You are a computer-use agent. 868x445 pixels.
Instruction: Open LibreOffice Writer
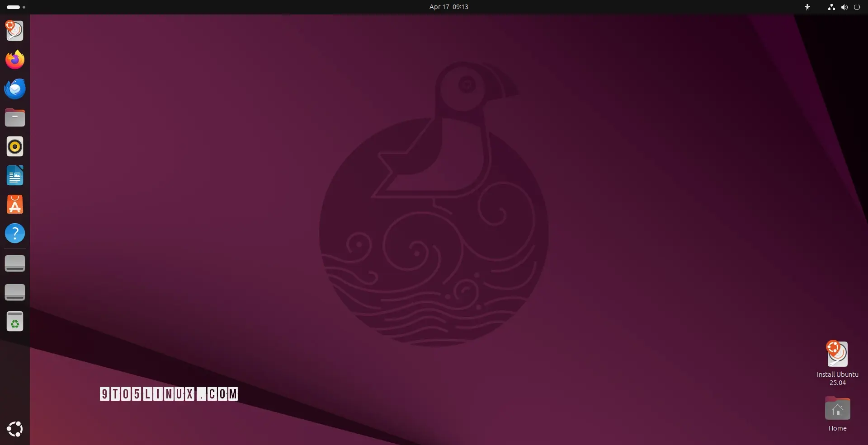click(x=15, y=175)
